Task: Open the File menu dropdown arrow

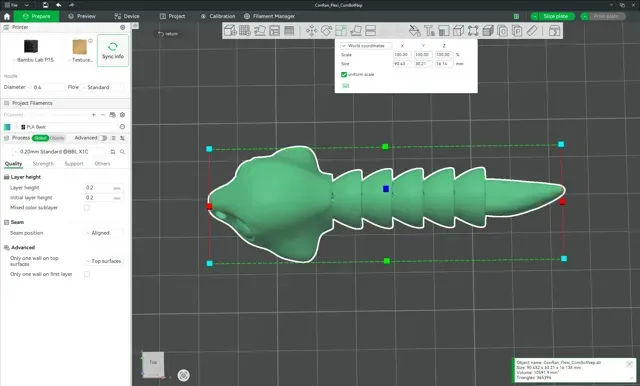Action: (27, 5)
